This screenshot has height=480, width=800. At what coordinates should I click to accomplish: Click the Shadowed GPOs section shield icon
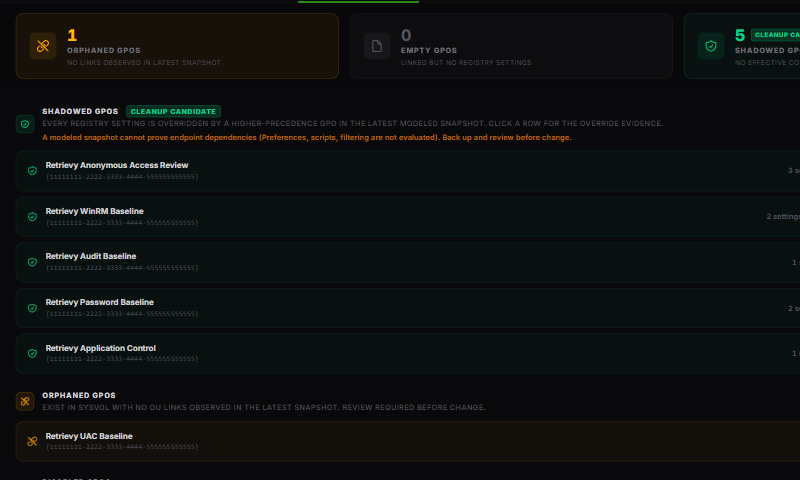[x=25, y=124]
